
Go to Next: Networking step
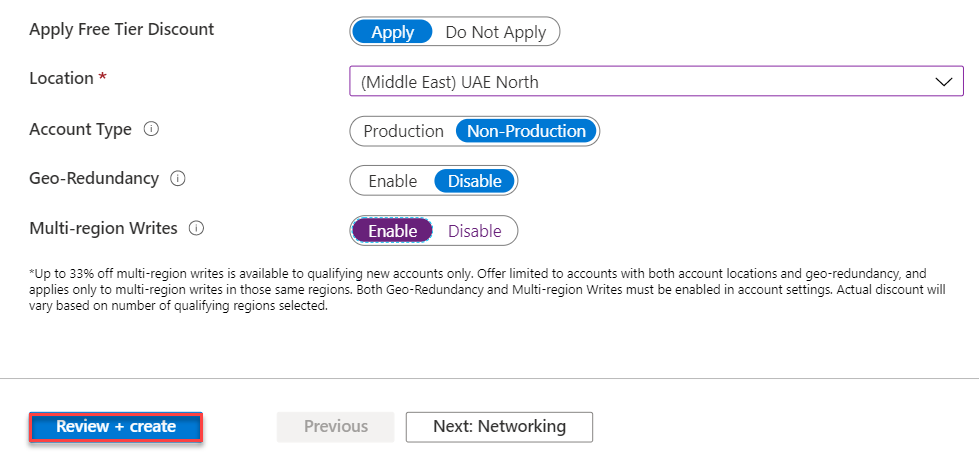coord(499,427)
